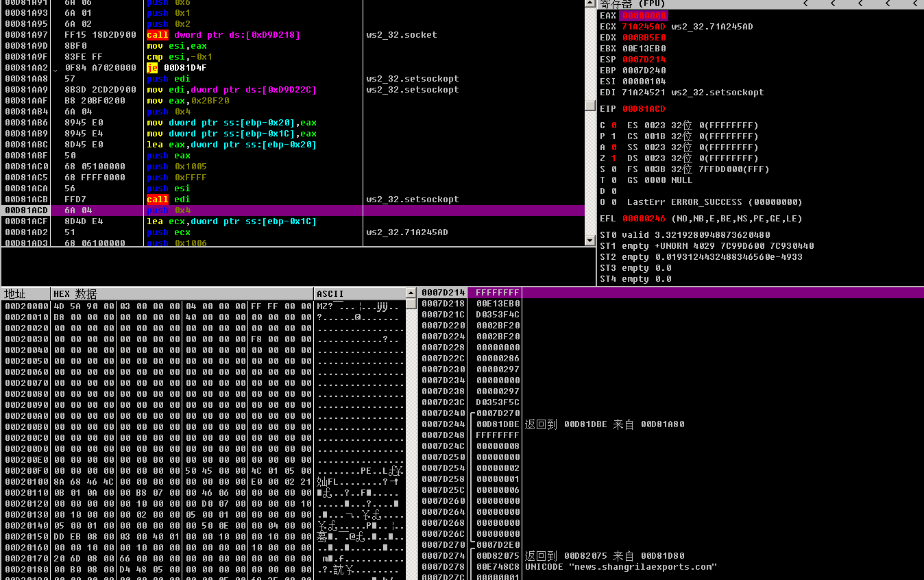Select the push esi instruction

pos(169,189)
